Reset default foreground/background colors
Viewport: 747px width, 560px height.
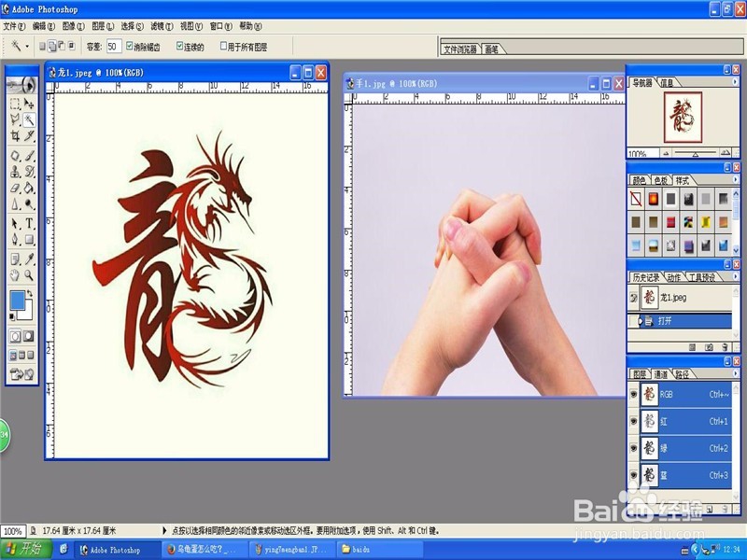click(12, 316)
